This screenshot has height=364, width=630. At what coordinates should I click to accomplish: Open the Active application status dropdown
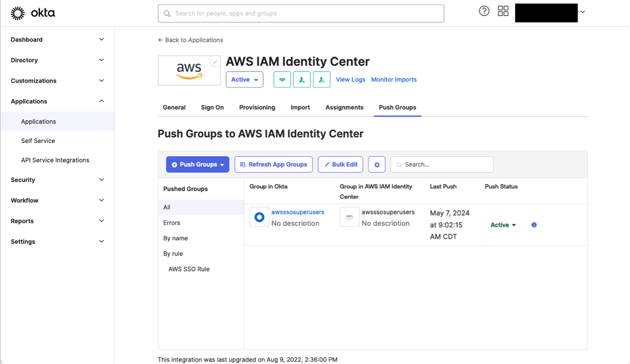[x=244, y=80]
